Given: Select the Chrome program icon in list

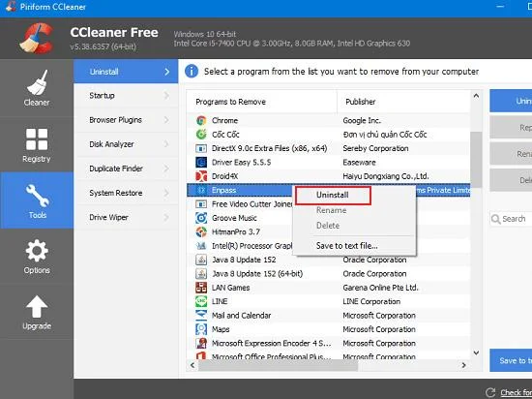Looking at the screenshot, I should pos(201,120).
